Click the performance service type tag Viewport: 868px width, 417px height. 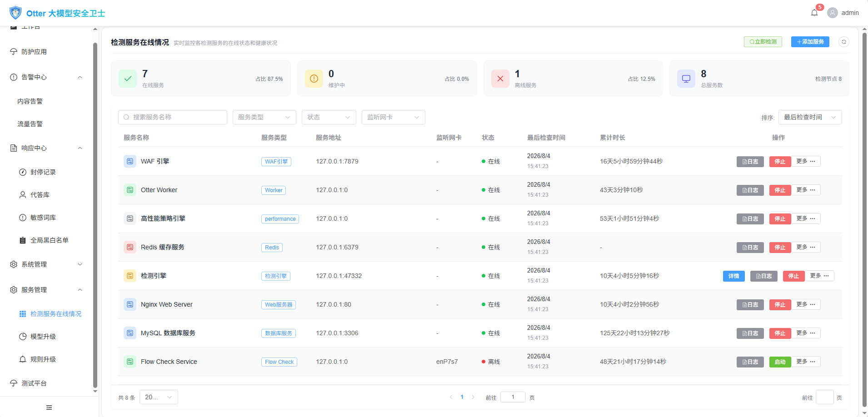coord(280,219)
